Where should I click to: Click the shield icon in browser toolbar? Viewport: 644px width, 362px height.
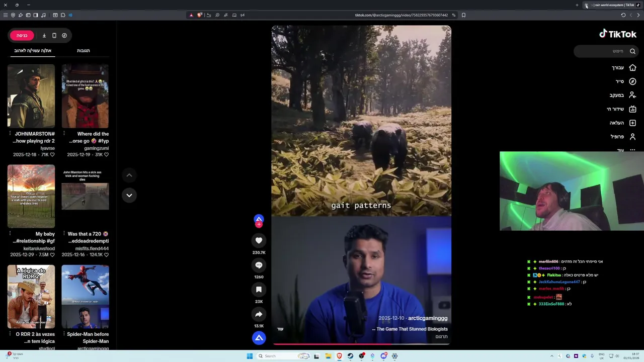[x=13, y=15]
